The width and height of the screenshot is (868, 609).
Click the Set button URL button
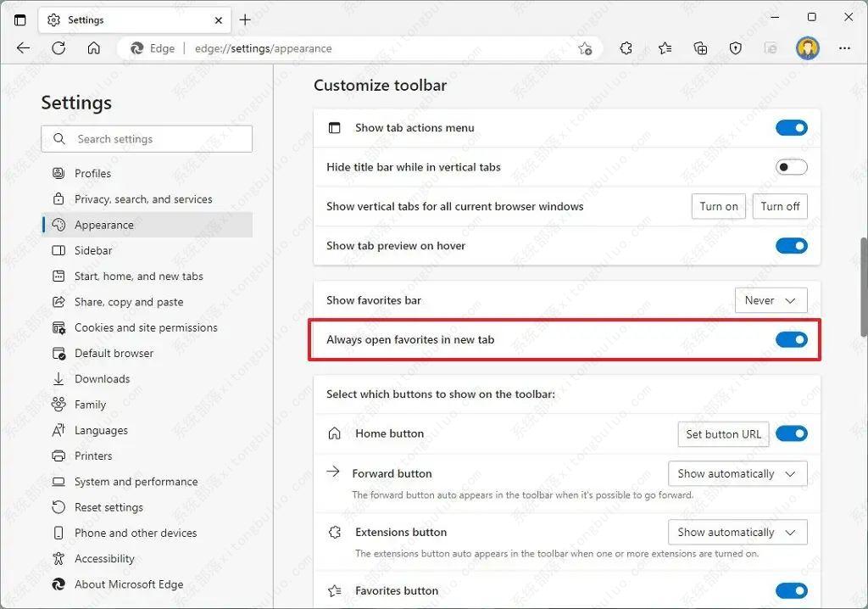(724, 434)
